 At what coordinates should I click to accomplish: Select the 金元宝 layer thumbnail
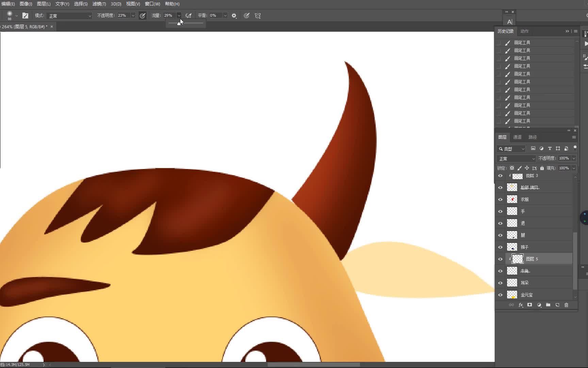512,295
